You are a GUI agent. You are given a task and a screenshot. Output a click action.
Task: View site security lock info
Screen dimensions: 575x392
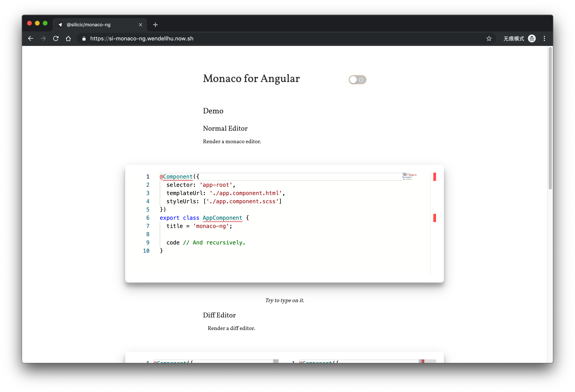click(x=84, y=39)
